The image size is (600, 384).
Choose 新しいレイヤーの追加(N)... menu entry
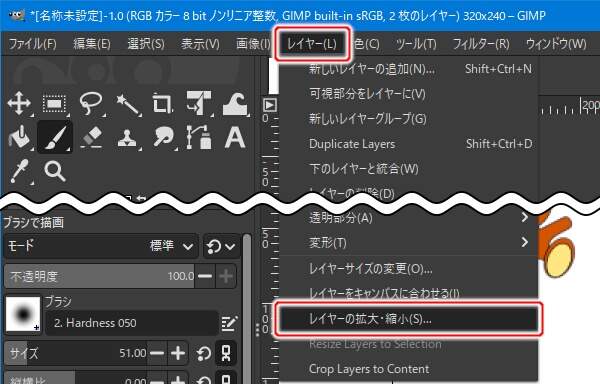tap(409, 69)
